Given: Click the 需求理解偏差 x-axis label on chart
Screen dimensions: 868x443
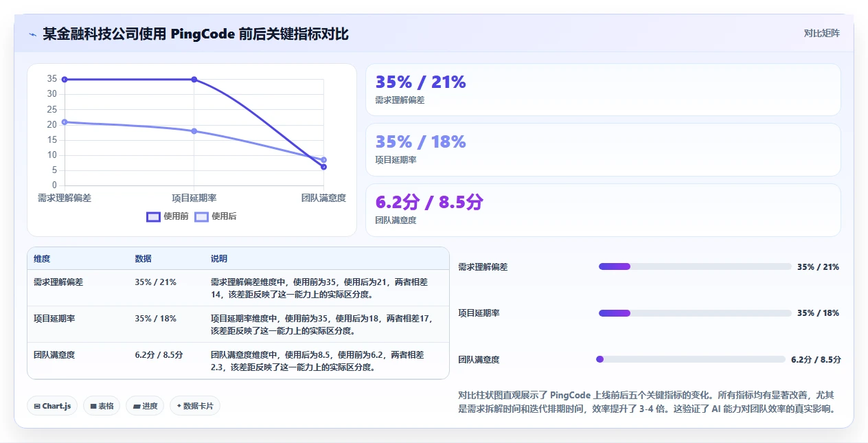Looking at the screenshot, I should [65, 198].
